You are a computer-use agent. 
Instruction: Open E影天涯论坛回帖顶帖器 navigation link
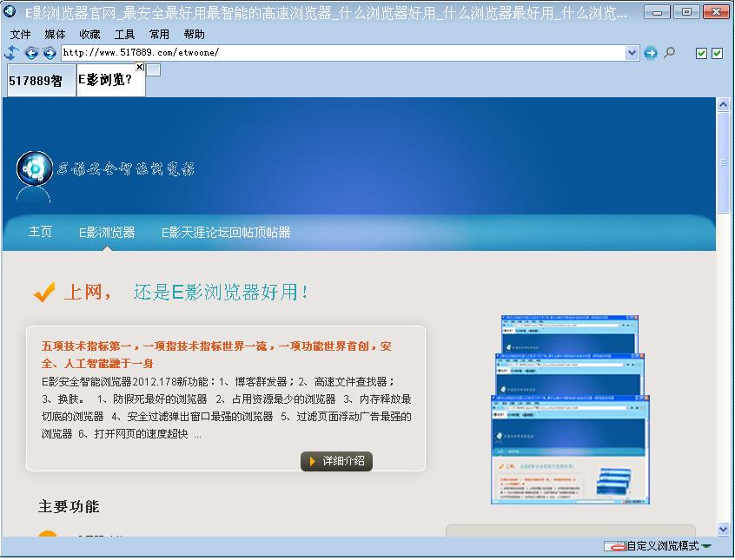tap(226, 233)
